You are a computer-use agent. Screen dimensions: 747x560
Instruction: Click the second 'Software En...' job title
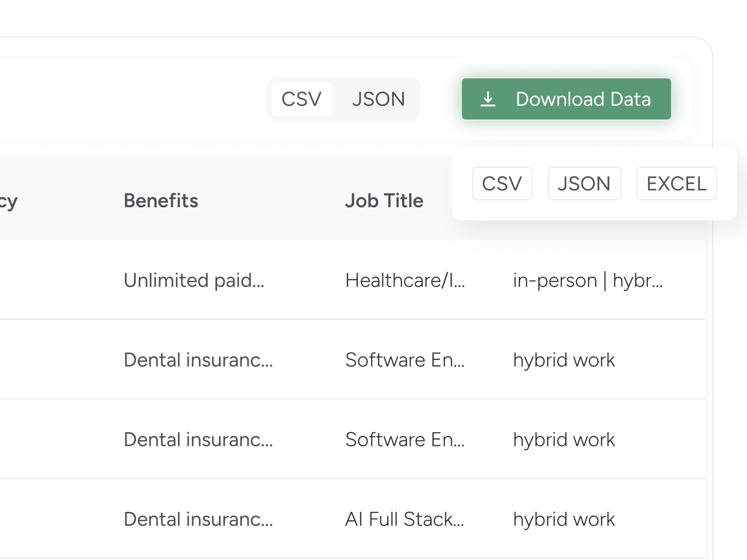(405, 440)
